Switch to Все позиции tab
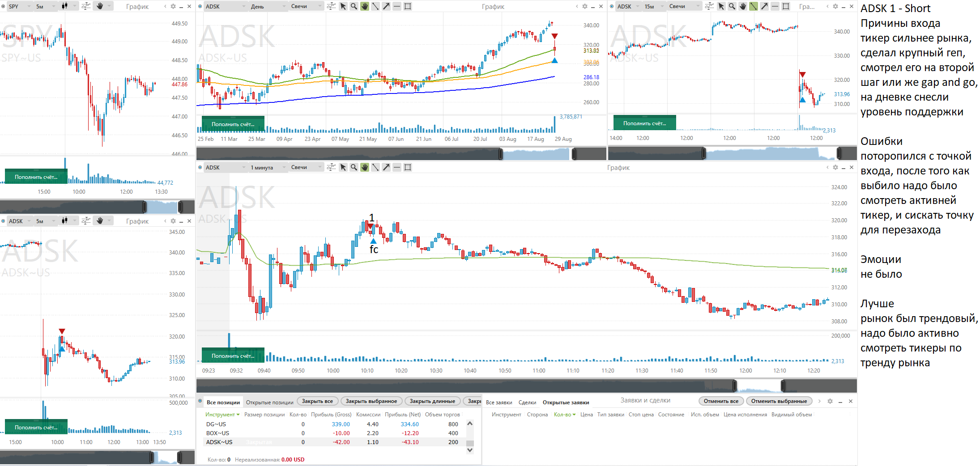The width and height of the screenshot is (980, 466). (223, 402)
